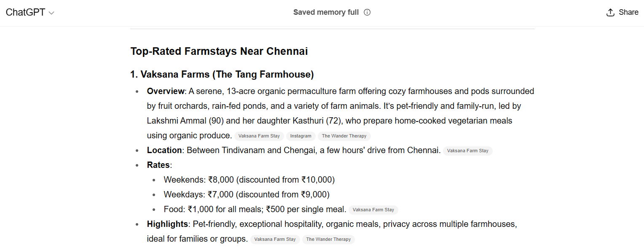The width and height of the screenshot is (644, 248).
Task: Share this conversation using the Share button
Action: [x=622, y=12]
